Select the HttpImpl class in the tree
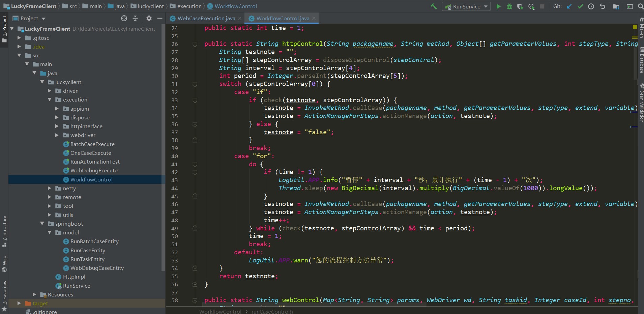 (70, 277)
